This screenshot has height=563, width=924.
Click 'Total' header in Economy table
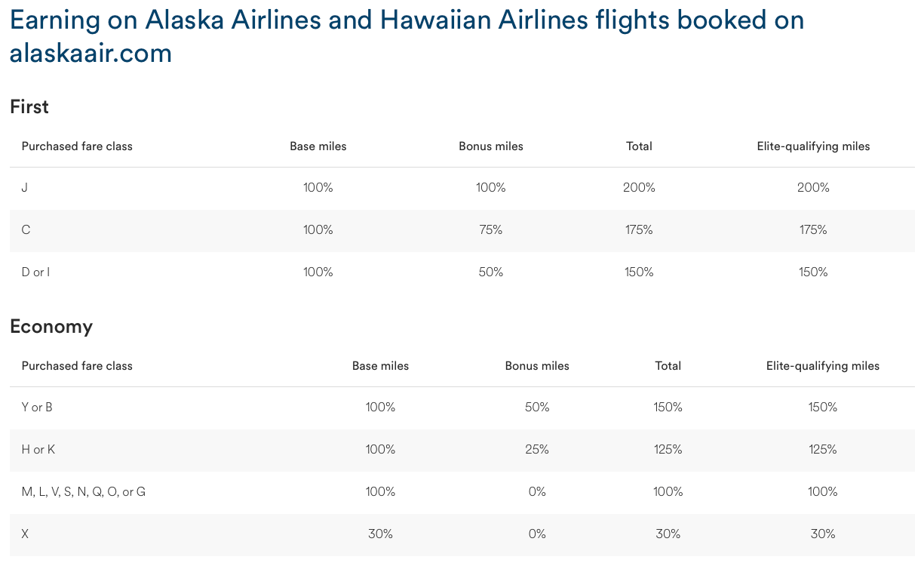[668, 366]
